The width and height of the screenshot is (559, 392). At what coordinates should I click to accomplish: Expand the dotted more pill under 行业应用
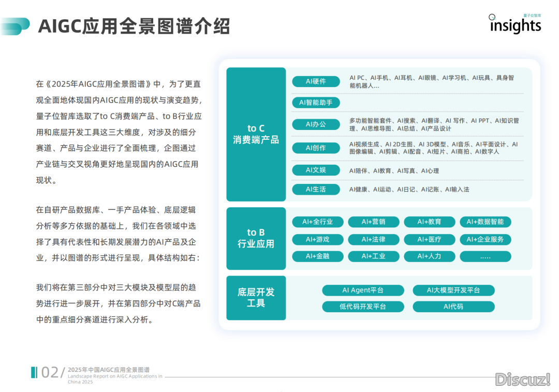(x=485, y=256)
